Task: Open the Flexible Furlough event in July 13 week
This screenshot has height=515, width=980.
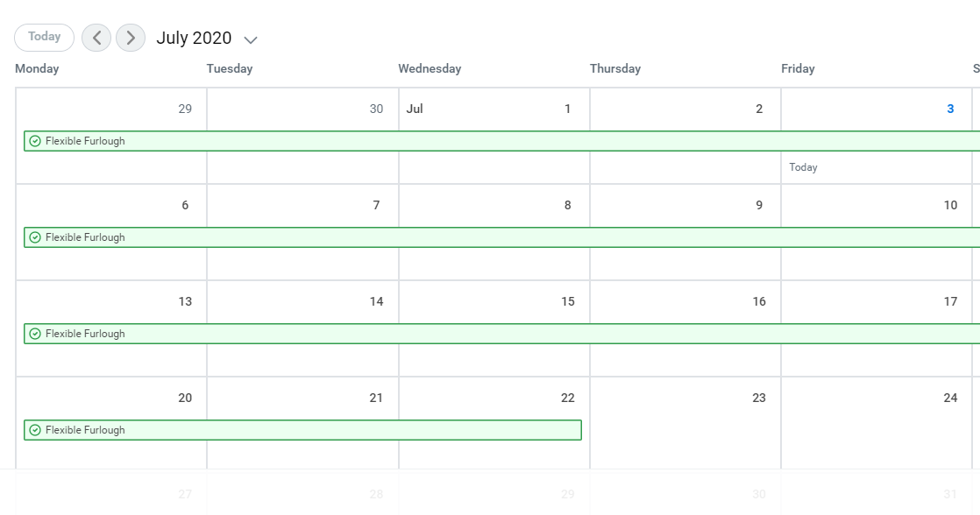Action: click(x=500, y=334)
